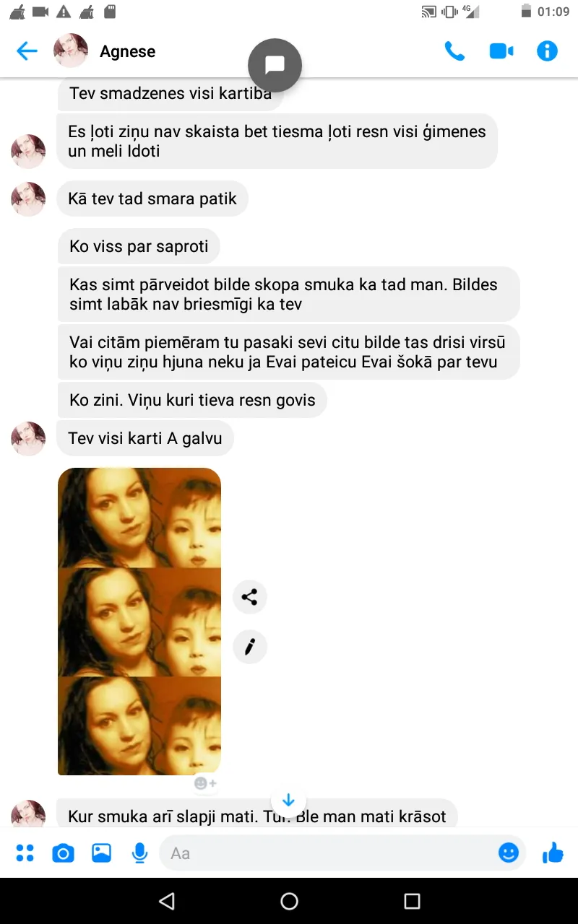Start a video call with Agnese
Image resolution: width=578 pixels, height=924 pixels.
point(501,51)
